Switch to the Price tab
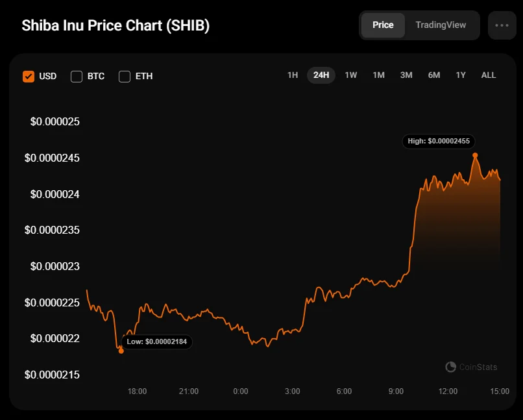The width and height of the screenshot is (523, 420). pyautogui.click(x=383, y=25)
